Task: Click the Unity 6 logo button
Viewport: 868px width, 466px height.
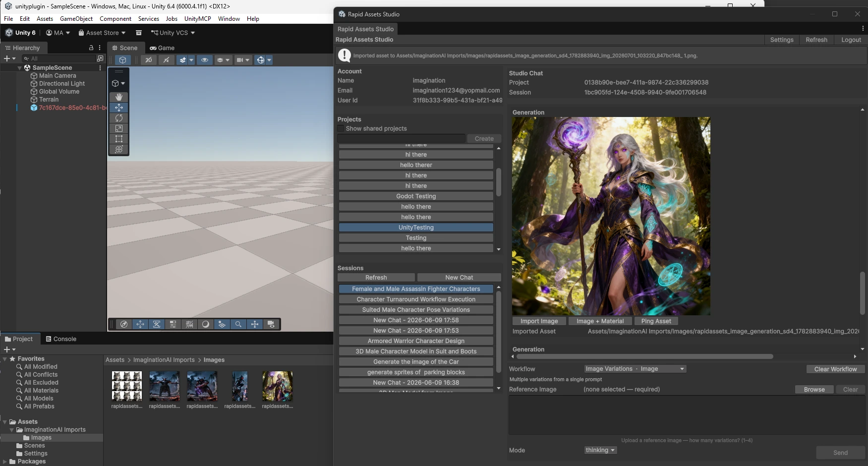Action: click(20, 33)
